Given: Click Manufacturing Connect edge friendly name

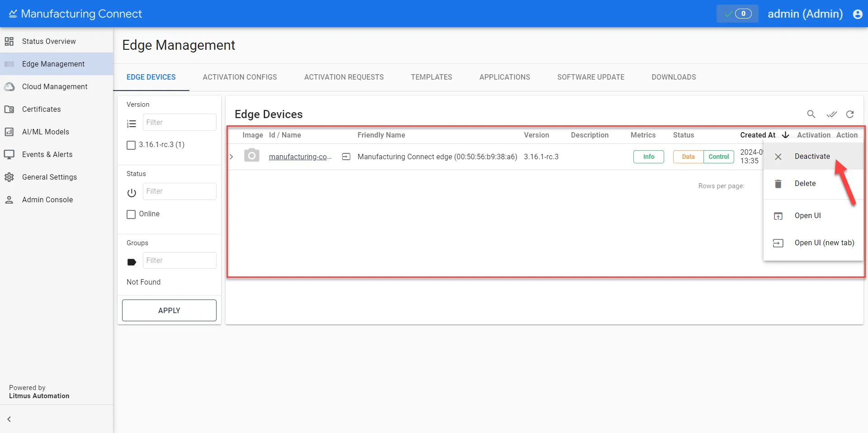Looking at the screenshot, I should click(437, 157).
